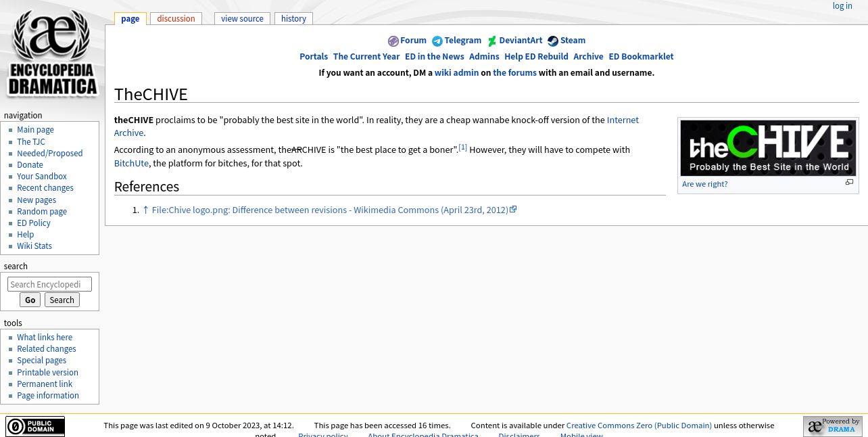Open the Portals link

tap(314, 57)
